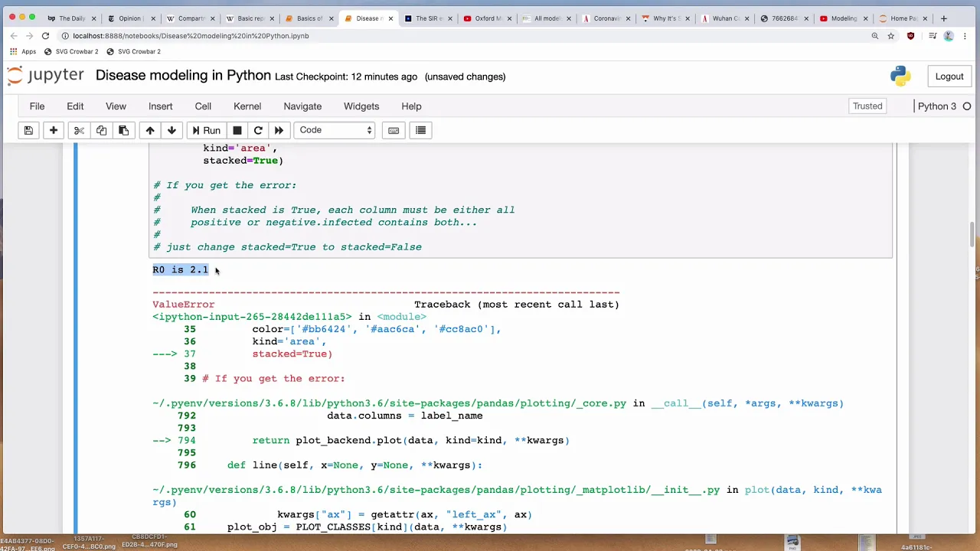980x551 pixels.
Task: Open the Kernel menu
Action: (247, 106)
